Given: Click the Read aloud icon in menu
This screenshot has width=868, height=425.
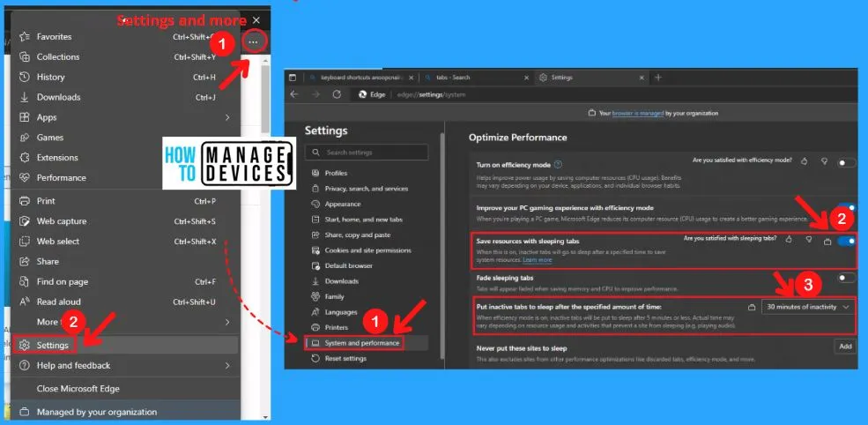Looking at the screenshot, I should [24, 302].
